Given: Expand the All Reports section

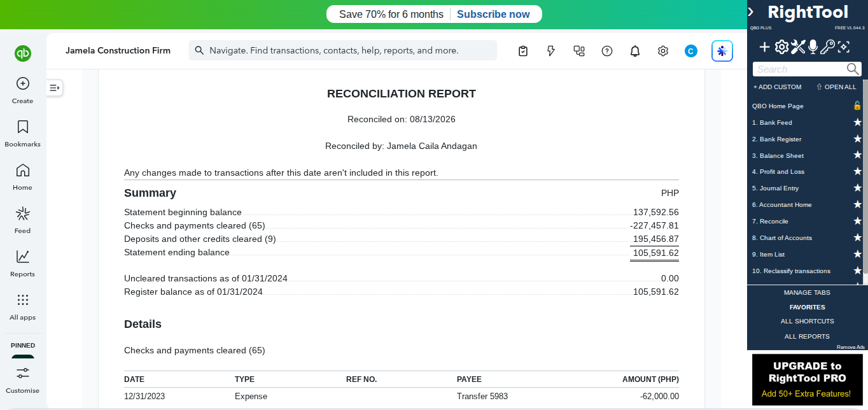Looking at the screenshot, I should [x=807, y=336].
